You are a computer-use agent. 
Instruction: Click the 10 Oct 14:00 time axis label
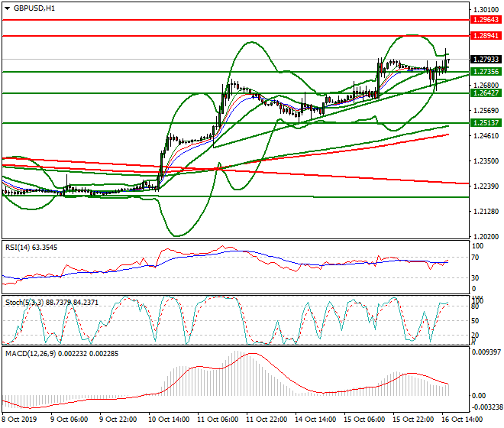(169, 420)
